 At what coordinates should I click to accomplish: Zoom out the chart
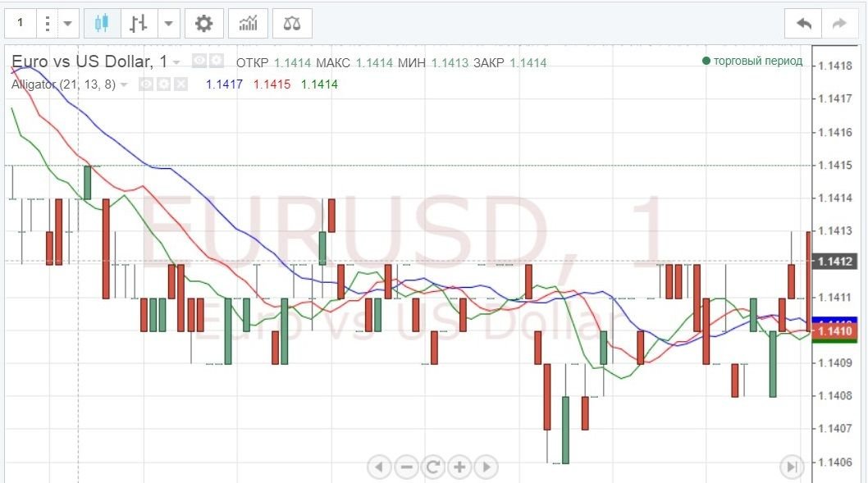(x=406, y=467)
